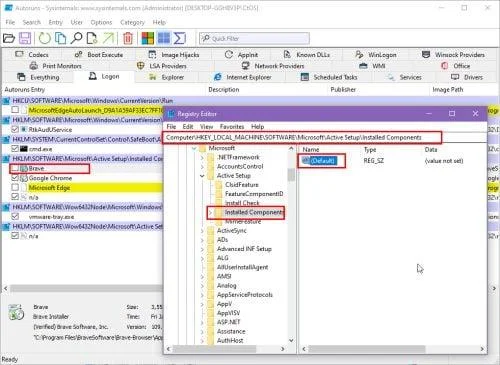Switch to the Office tab
500x365 pixels.
[455, 66]
